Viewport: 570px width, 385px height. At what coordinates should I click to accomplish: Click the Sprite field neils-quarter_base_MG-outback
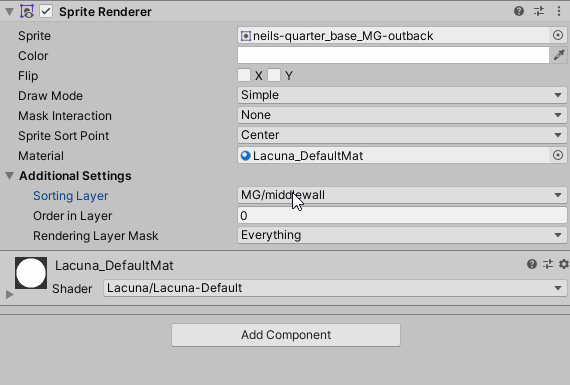(x=393, y=36)
